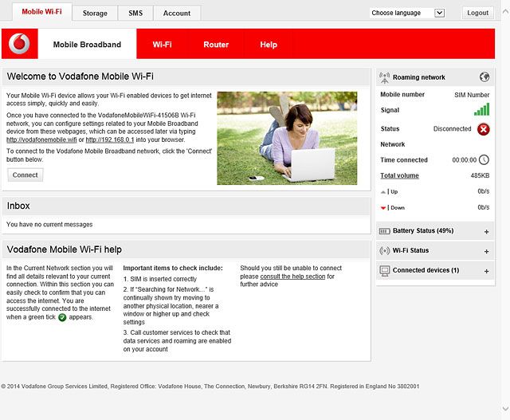The image size is (510, 420).
Task: Click the Logout button
Action: click(478, 13)
